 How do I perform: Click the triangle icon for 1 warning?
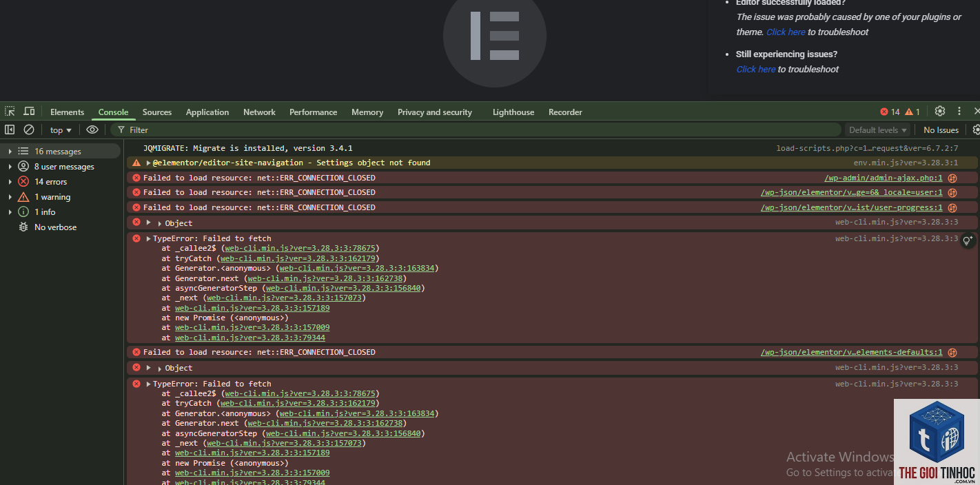pos(23,196)
